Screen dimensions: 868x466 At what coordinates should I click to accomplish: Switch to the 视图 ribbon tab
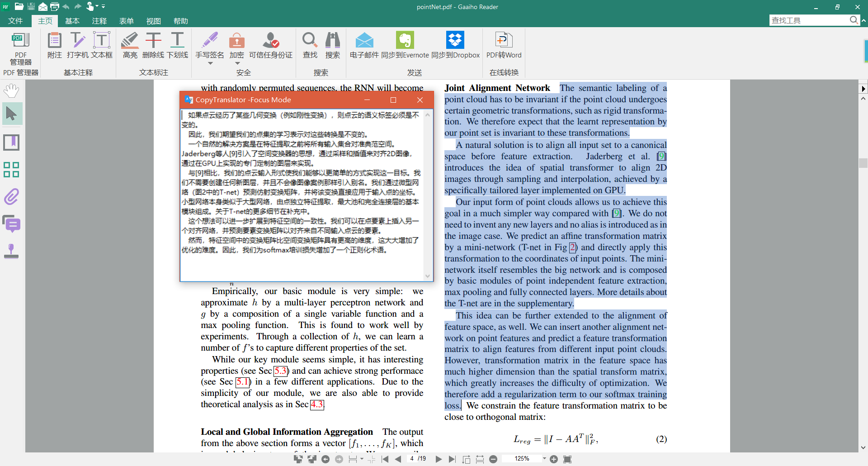point(154,21)
